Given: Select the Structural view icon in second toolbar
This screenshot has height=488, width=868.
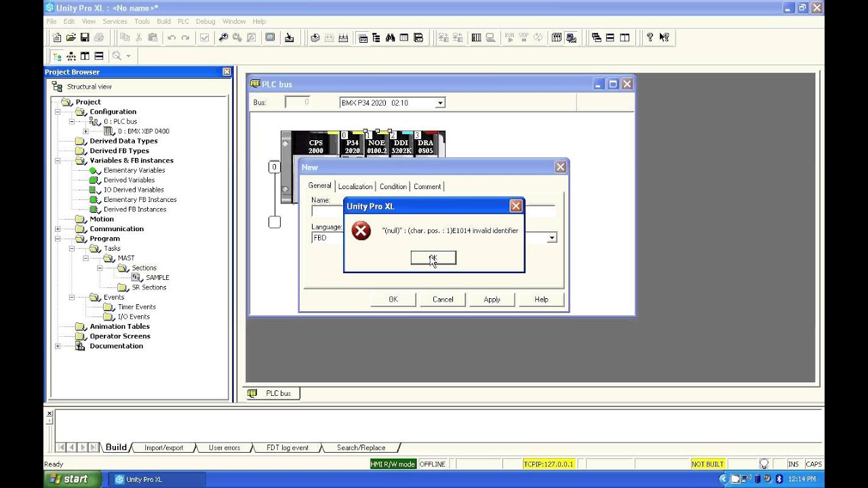Looking at the screenshot, I should pyautogui.click(x=57, y=56).
